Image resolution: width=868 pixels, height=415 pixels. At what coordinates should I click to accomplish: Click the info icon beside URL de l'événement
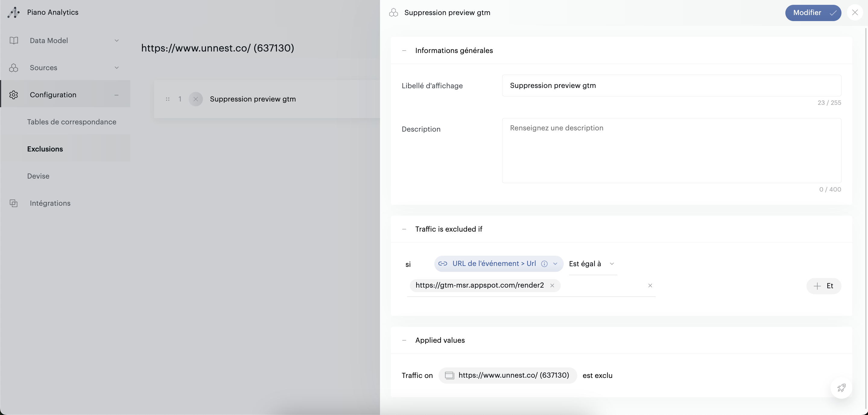click(x=544, y=264)
